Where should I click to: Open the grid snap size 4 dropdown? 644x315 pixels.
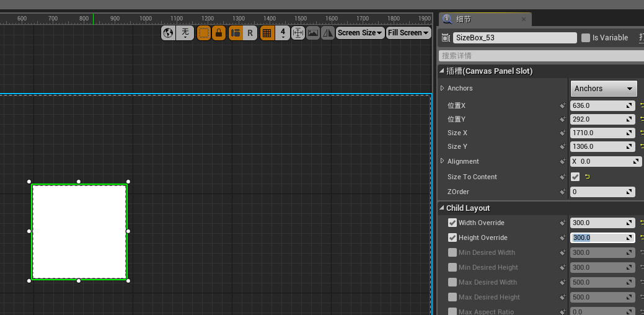(283, 33)
